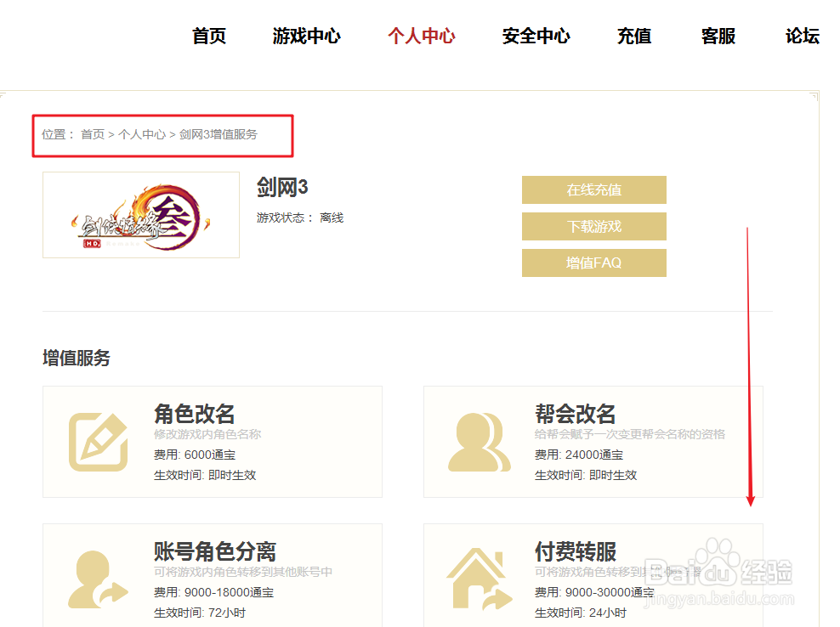Click the 付费转服 house-arrow icon
Viewport: 840px width, 627px height.
(x=480, y=579)
